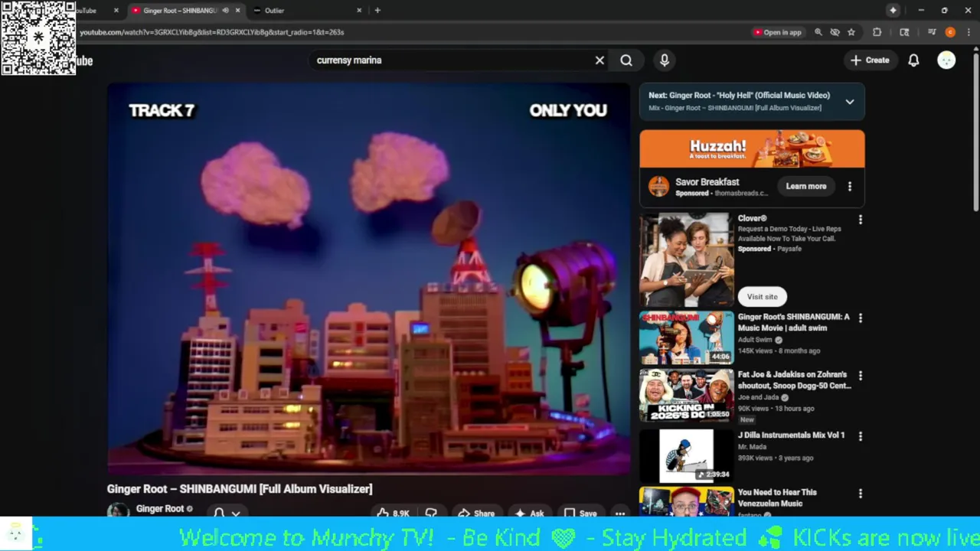
Task: Open You Need to Hear This Venezuelan Music
Action: (777, 498)
